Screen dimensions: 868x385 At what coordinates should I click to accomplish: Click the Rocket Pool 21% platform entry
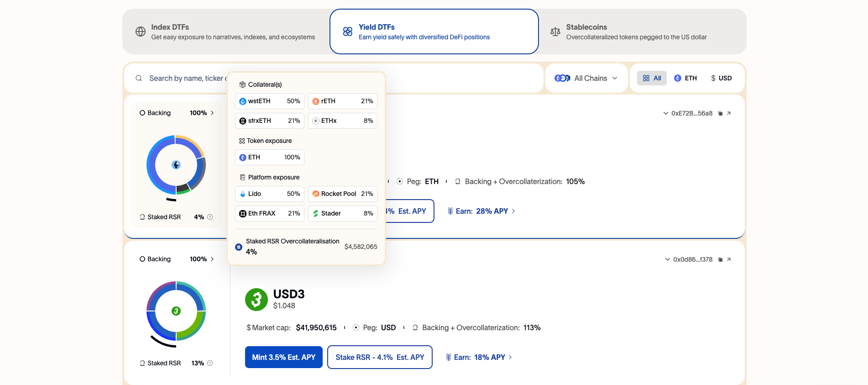tap(343, 194)
